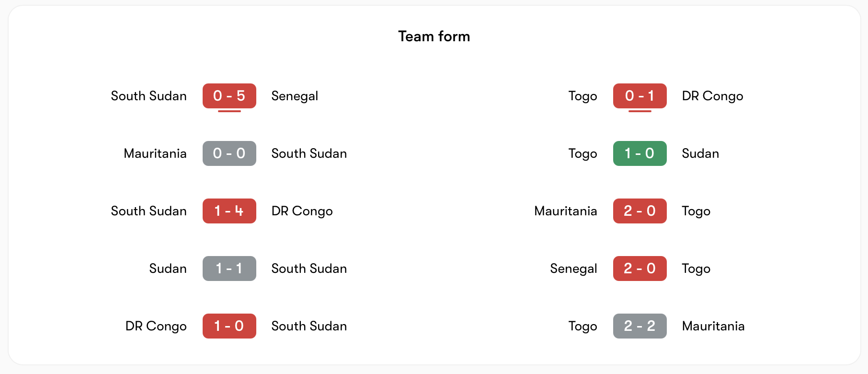Click the 2 - 0 Mauritania vs Togo score
The image size is (868, 374).
pos(640,211)
